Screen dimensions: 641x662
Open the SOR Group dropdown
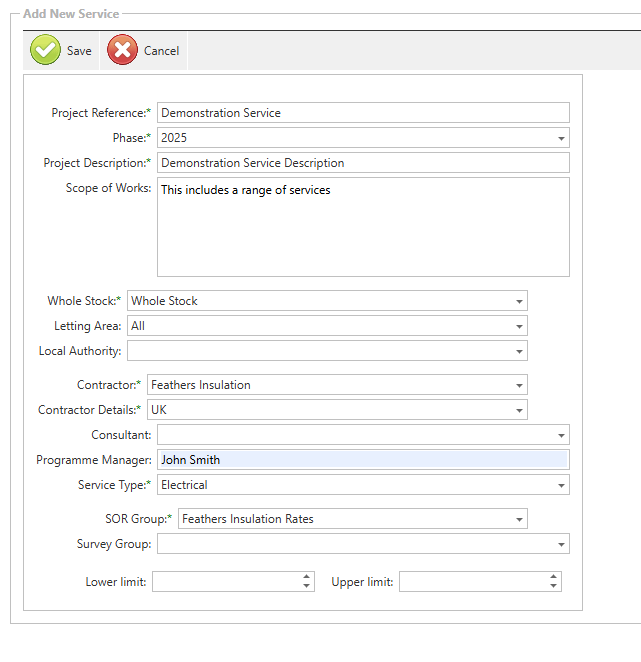pyautogui.click(x=519, y=519)
